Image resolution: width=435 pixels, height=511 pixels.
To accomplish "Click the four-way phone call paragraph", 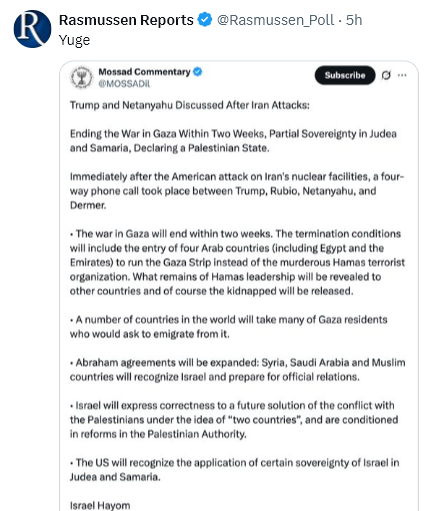I will click(237, 191).
